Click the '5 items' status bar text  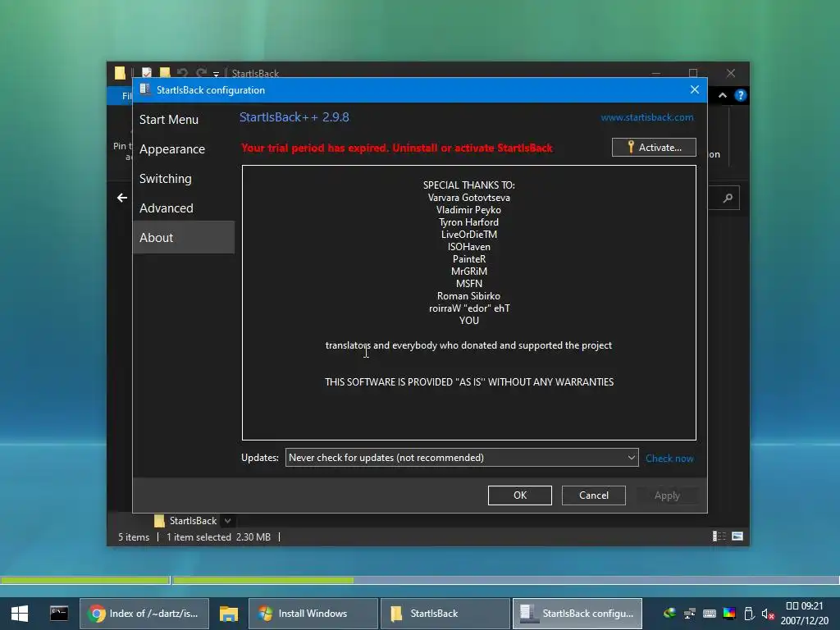134,536
